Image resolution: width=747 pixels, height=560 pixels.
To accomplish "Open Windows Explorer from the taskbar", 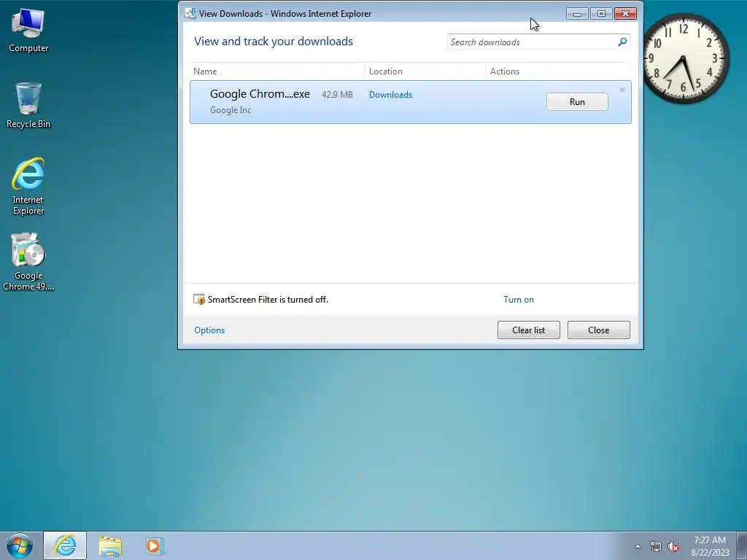I will (x=110, y=546).
